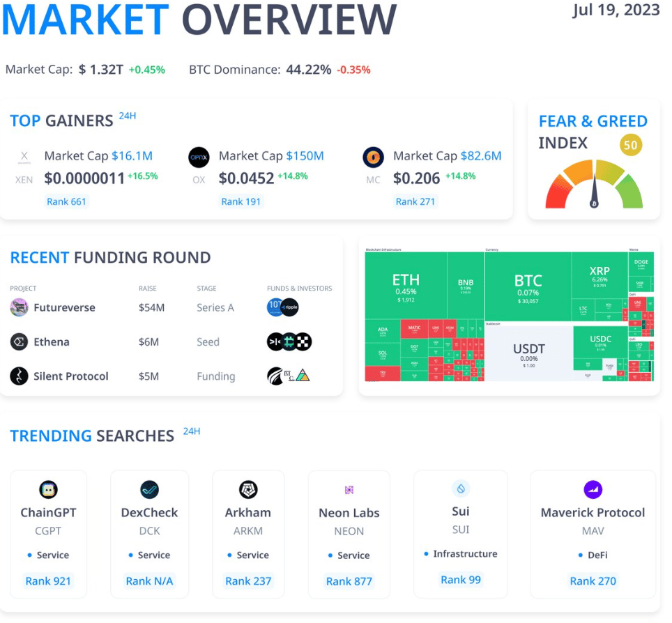This screenshot has width=672, height=623.
Task: Select the ETH tile in the heatmap
Action: click(x=406, y=285)
